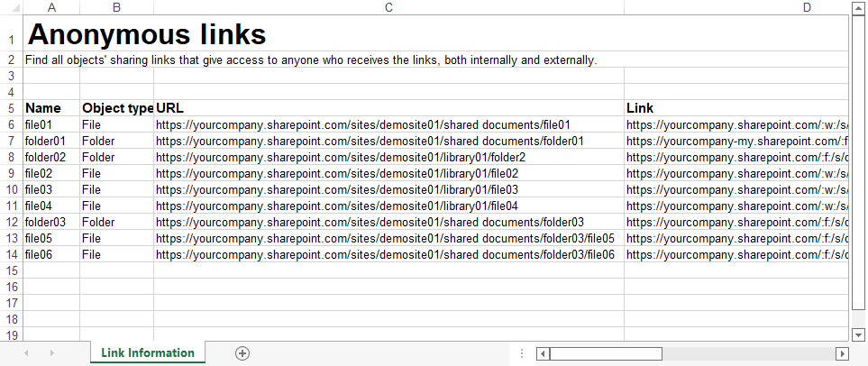Click the horizontal scrollbar thumb
The width and height of the screenshot is (868, 366).
[x=606, y=353]
